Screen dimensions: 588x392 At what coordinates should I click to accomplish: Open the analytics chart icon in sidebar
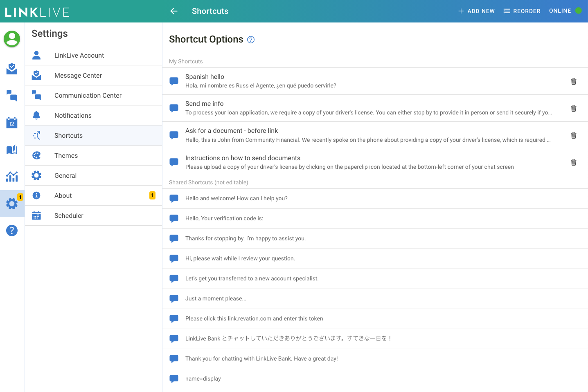coord(12,177)
